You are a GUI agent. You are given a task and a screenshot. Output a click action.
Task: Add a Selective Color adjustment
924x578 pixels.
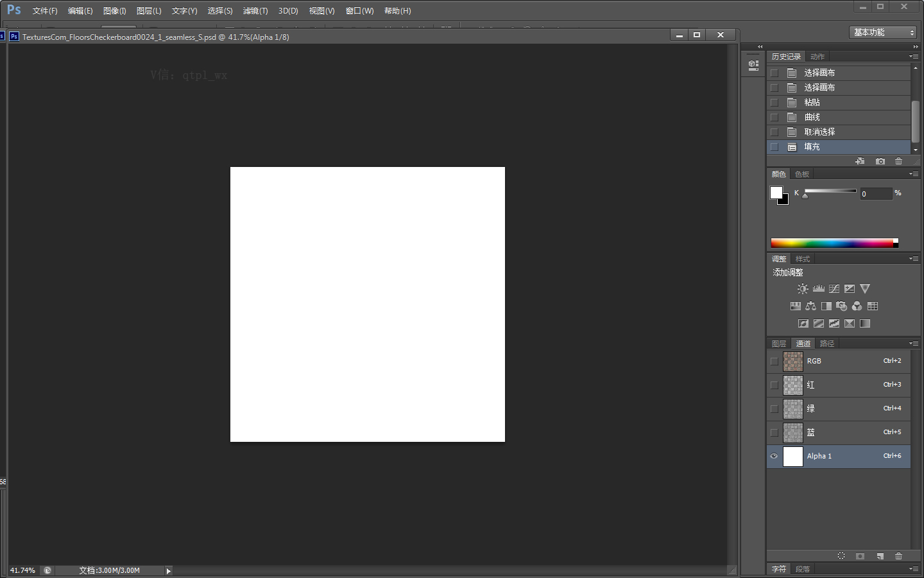click(x=850, y=324)
